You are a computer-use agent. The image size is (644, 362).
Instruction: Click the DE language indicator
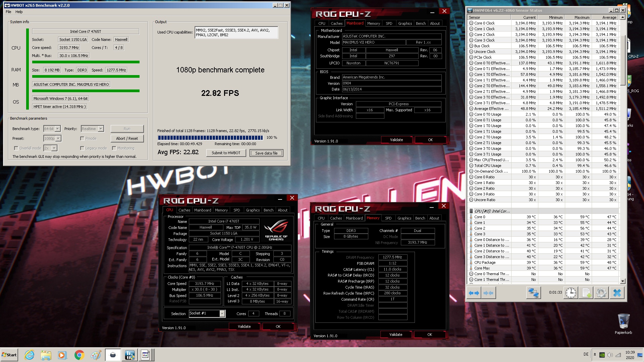[x=586, y=354]
